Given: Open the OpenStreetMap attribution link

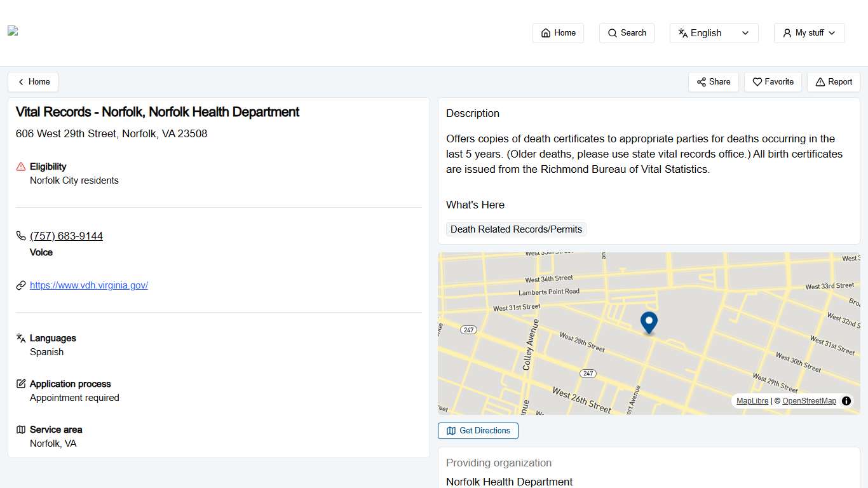Looking at the screenshot, I should 809,401.
